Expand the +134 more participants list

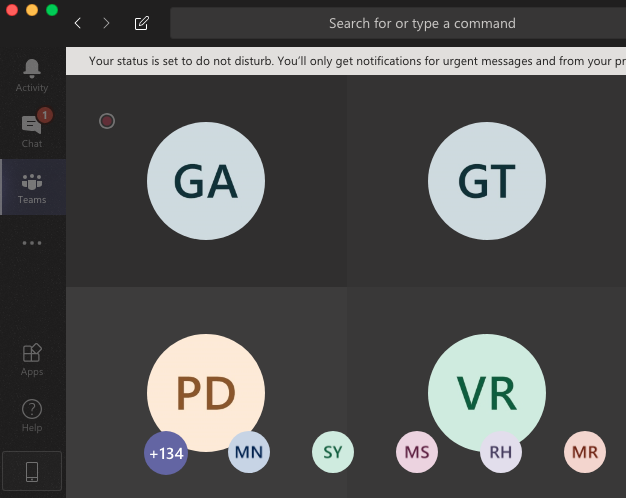tap(166, 453)
